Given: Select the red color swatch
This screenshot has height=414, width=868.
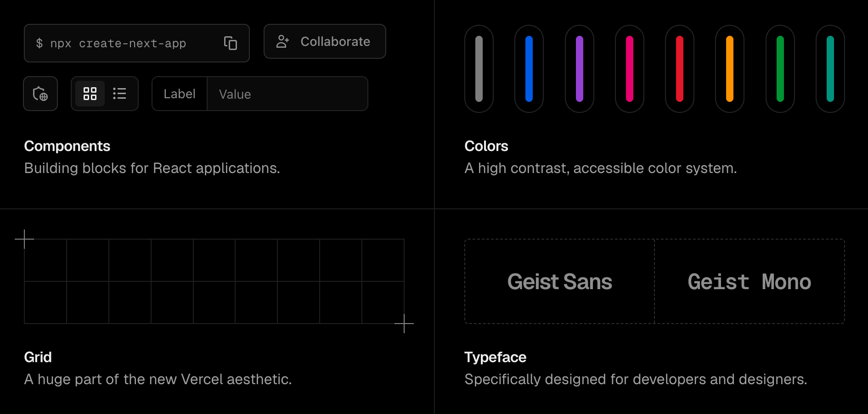Looking at the screenshot, I should pyautogui.click(x=680, y=69).
